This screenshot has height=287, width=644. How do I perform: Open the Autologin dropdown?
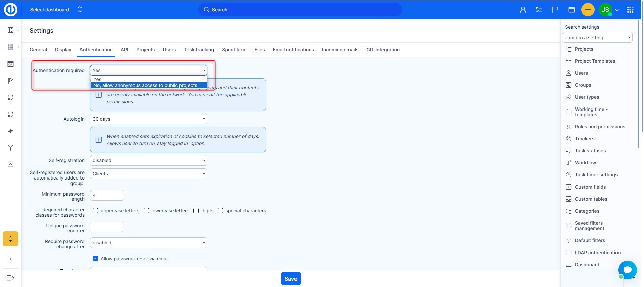point(148,119)
